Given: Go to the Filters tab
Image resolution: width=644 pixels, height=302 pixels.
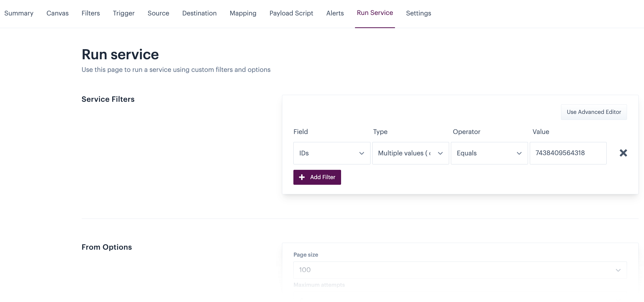Looking at the screenshot, I should (x=90, y=13).
